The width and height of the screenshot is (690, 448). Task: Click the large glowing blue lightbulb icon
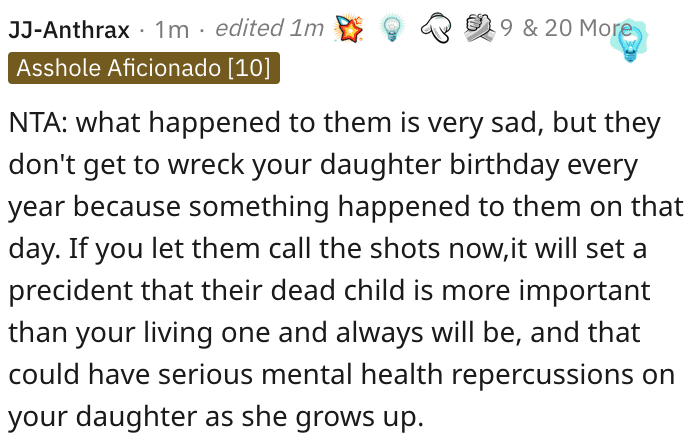(630, 41)
